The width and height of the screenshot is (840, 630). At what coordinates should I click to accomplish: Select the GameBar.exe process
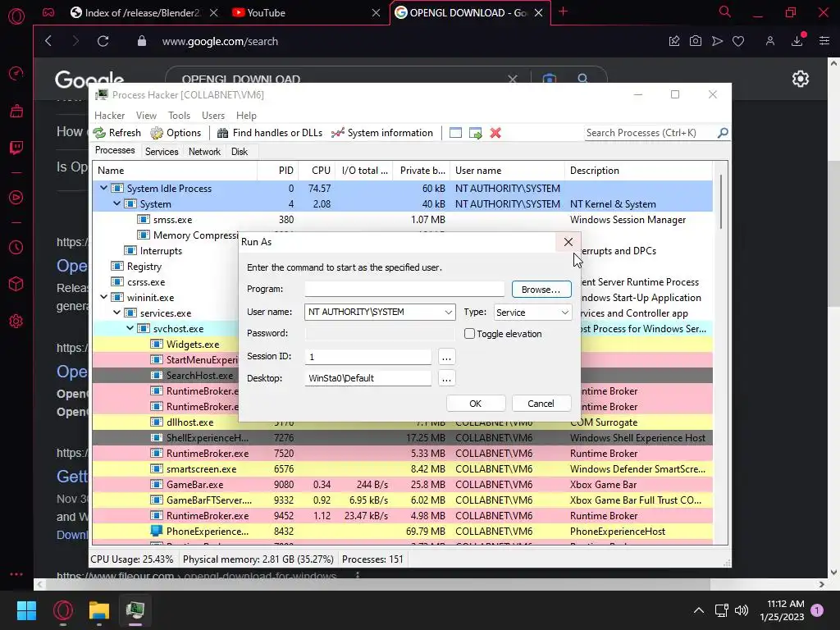point(402,484)
